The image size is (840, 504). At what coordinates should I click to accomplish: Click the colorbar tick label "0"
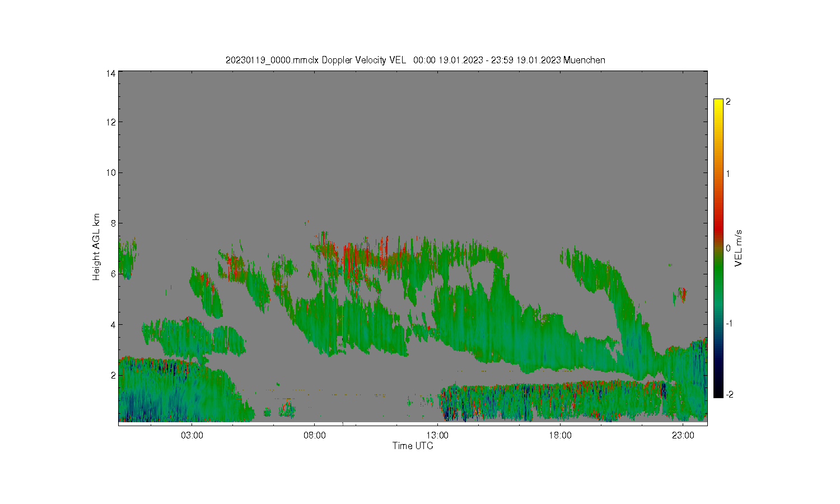pos(728,248)
